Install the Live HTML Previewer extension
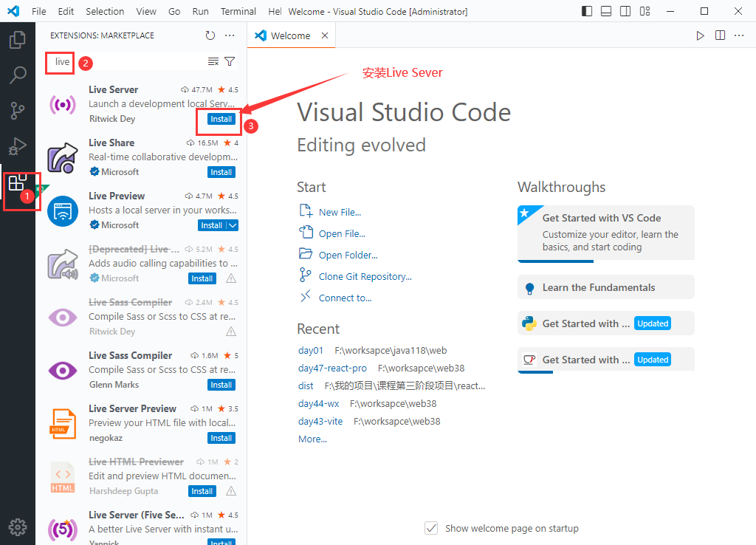 202,491
